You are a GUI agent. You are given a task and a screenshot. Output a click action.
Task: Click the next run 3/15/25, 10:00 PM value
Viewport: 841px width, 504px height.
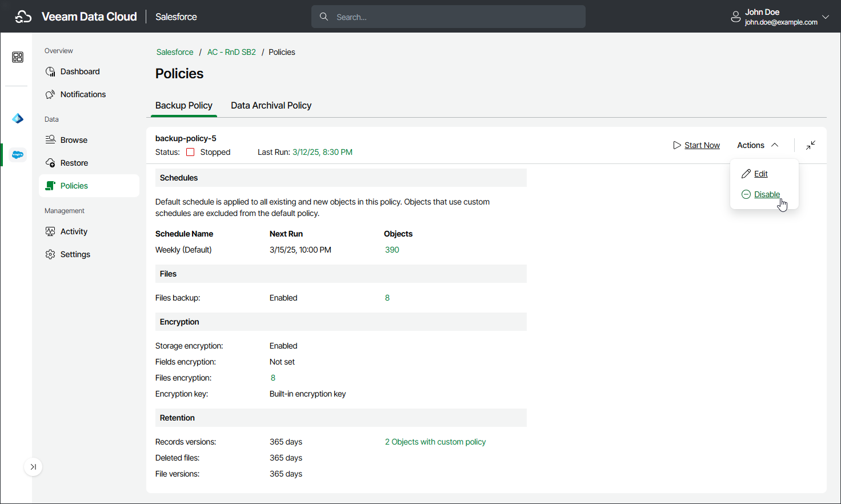point(301,250)
